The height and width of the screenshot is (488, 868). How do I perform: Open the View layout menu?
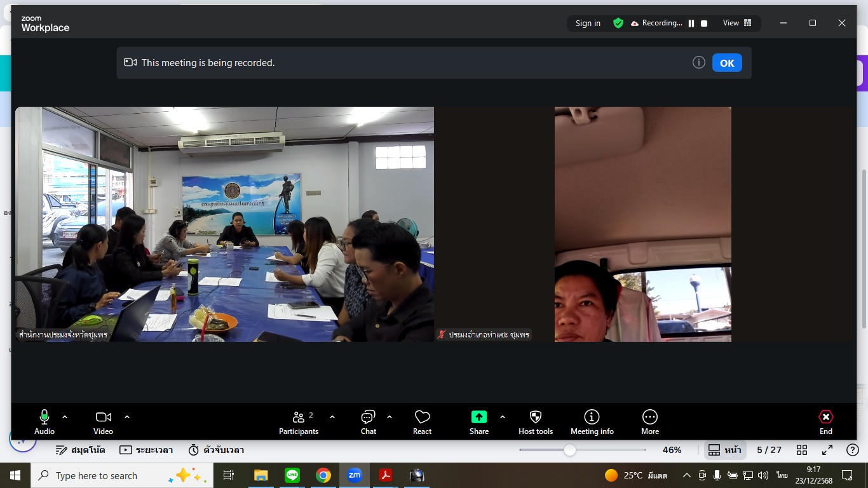click(x=736, y=23)
